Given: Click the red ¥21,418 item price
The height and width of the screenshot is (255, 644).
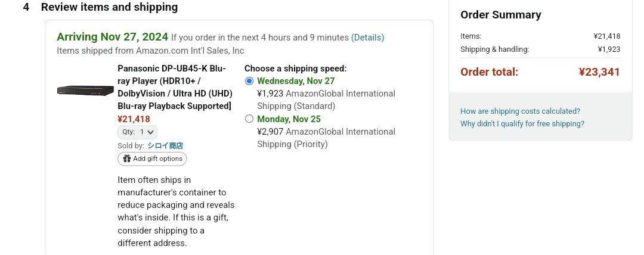Looking at the screenshot, I should pyautogui.click(x=134, y=119).
